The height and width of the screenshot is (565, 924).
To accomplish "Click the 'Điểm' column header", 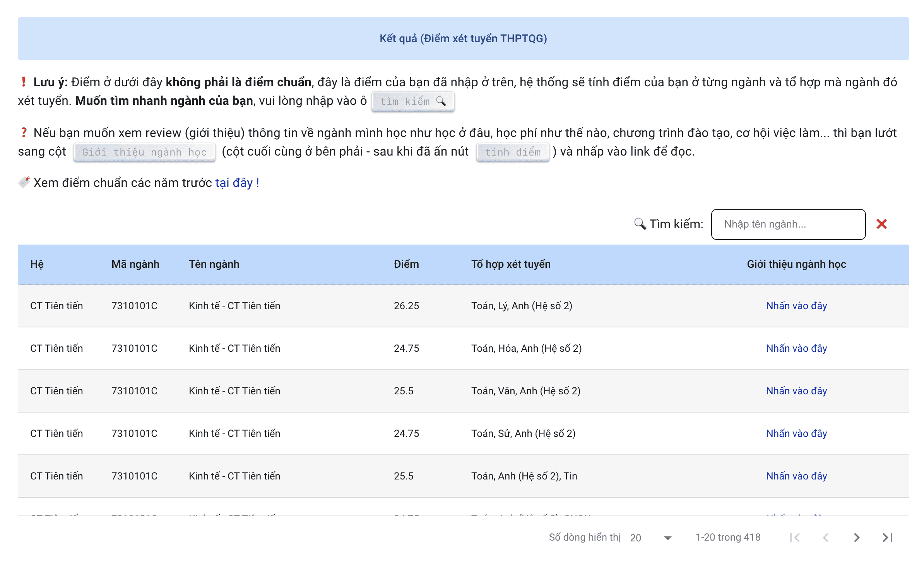I will click(406, 264).
